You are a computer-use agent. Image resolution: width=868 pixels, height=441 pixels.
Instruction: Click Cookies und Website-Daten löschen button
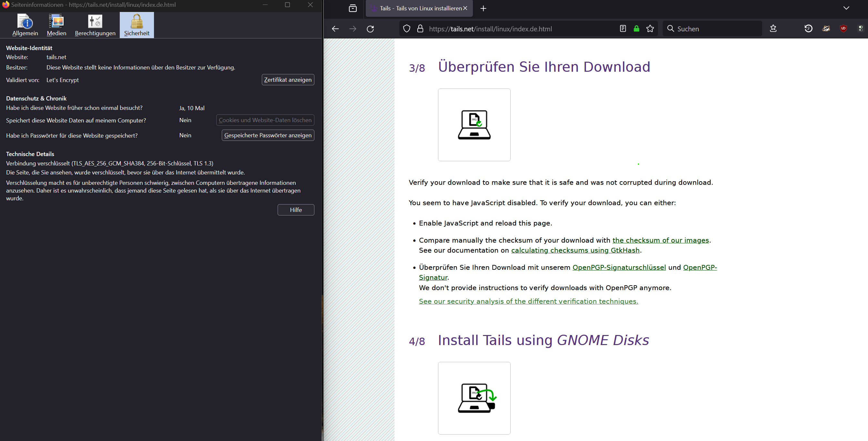pos(265,120)
